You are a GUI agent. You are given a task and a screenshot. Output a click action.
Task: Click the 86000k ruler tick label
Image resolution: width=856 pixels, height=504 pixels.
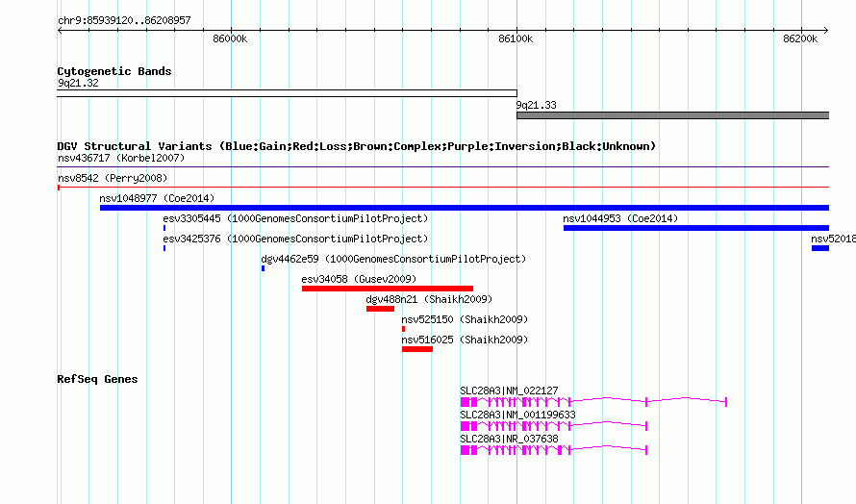point(230,38)
